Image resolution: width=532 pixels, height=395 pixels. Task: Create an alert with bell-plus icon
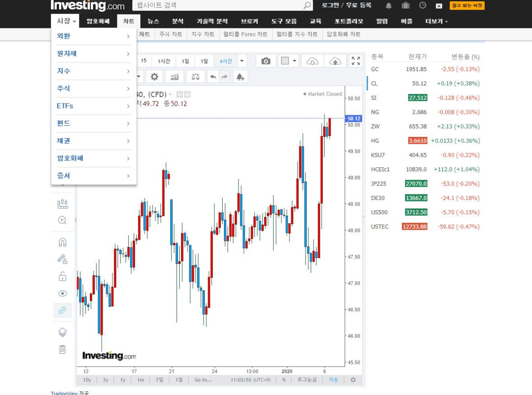[x=240, y=77]
